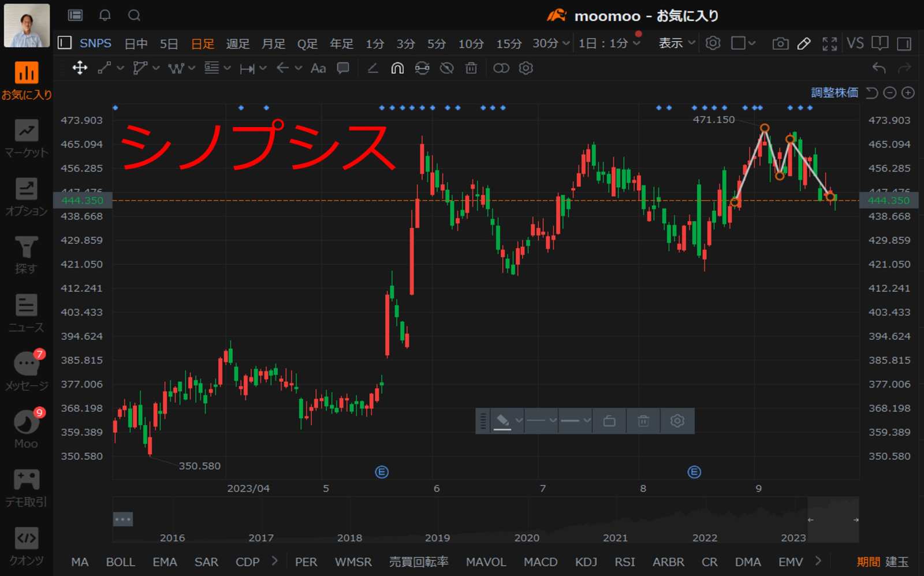Click the redo arrow in the drawing toolbar

point(904,68)
